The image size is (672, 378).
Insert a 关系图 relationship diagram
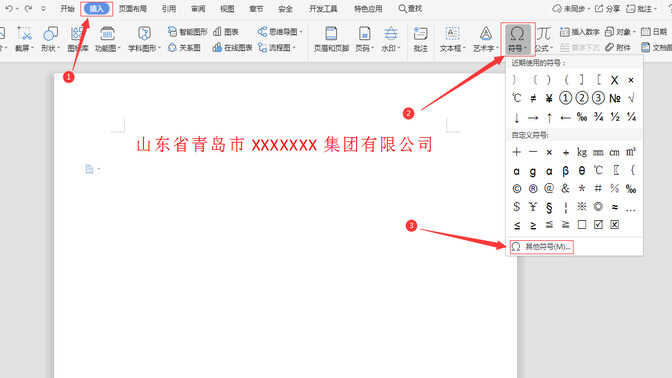click(x=184, y=48)
